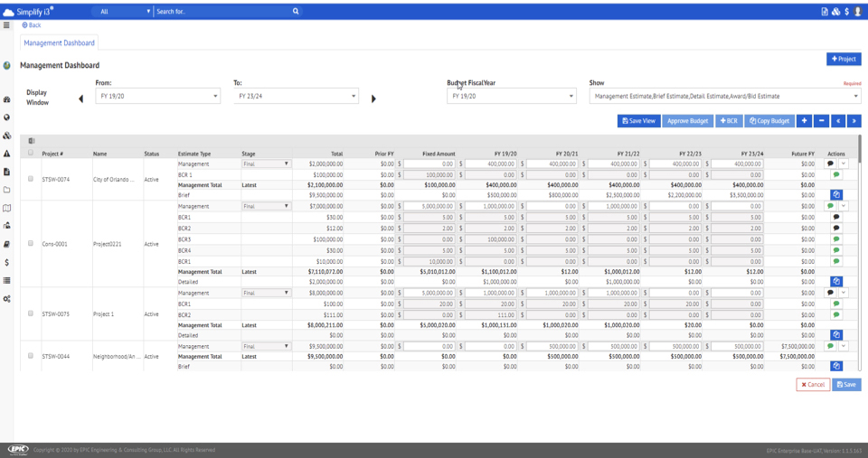
Task: Click the FY 19/20 amount field for STSW-0074
Action: click(491, 164)
